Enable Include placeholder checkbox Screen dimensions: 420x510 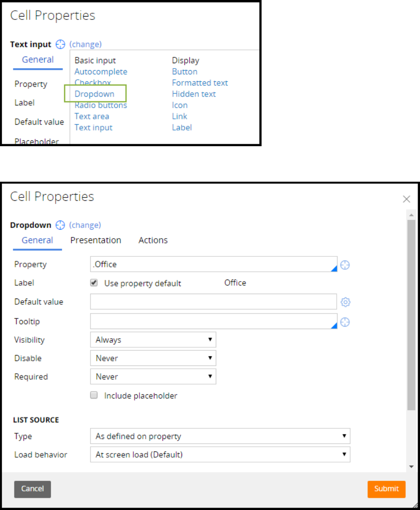(x=94, y=395)
